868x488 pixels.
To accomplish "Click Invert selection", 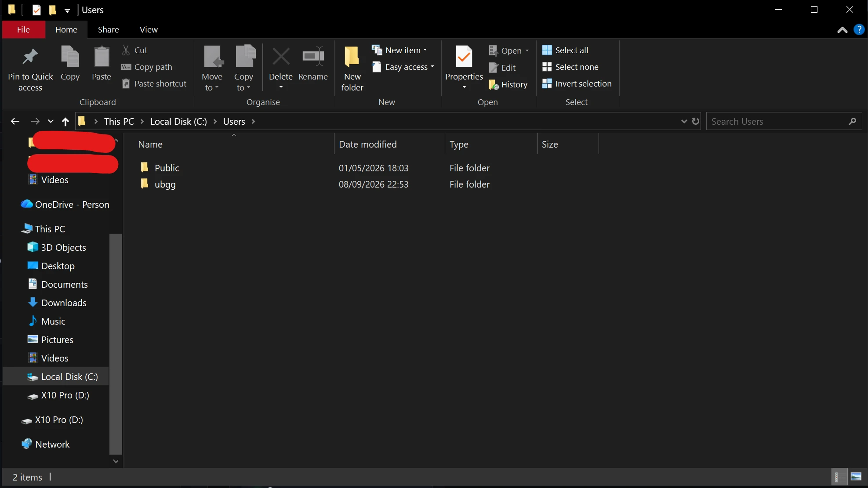I will coord(577,83).
